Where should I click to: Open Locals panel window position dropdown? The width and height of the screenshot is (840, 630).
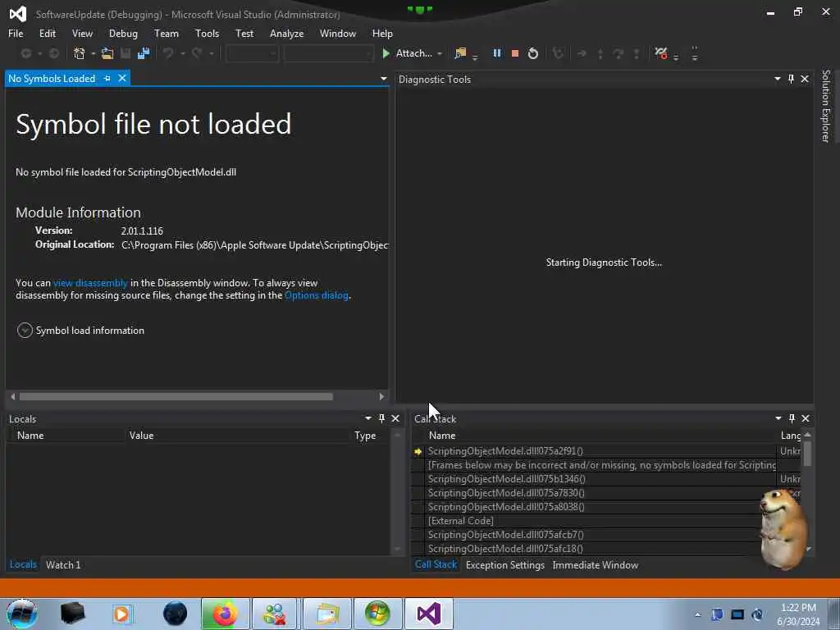pyautogui.click(x=368, y=418)
